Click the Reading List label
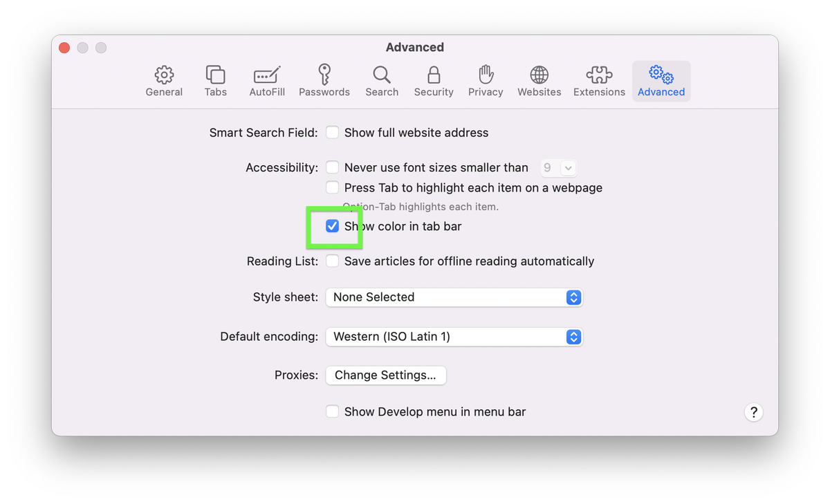830x504 pixels. 282,261
